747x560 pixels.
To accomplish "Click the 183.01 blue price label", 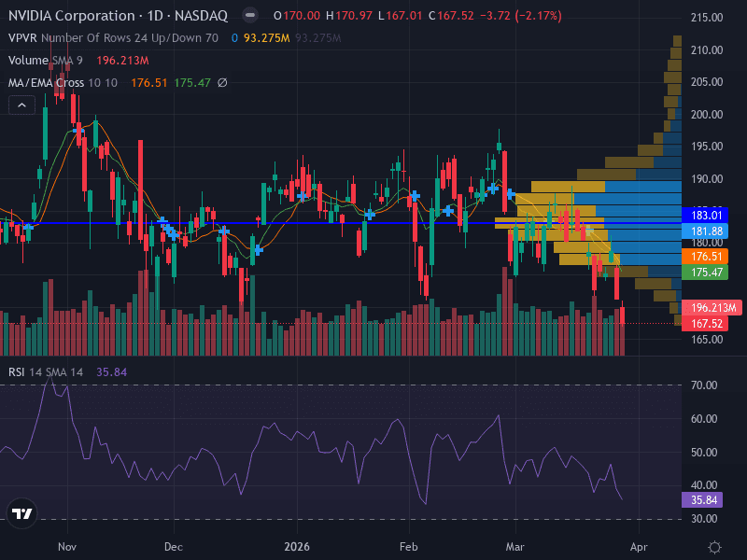I will point(705,216).
